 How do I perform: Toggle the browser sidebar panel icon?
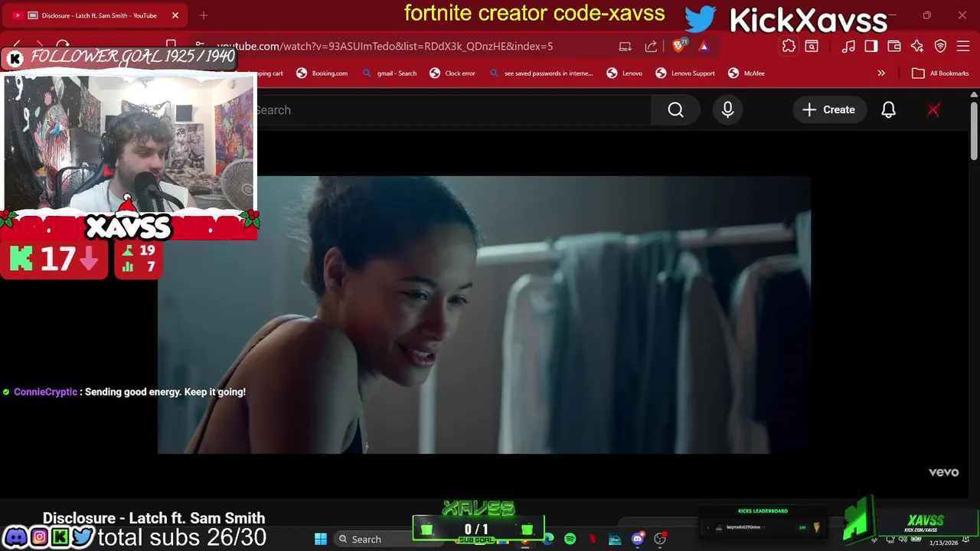pyautogui.click(x=871, y=46)
